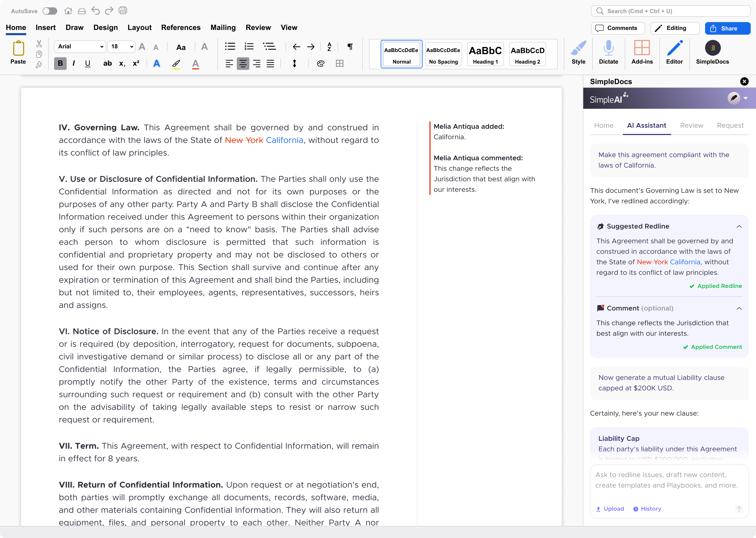Pick blue text effects color
This screenshot has height=538, width=756.
click(x=156, y=63)
